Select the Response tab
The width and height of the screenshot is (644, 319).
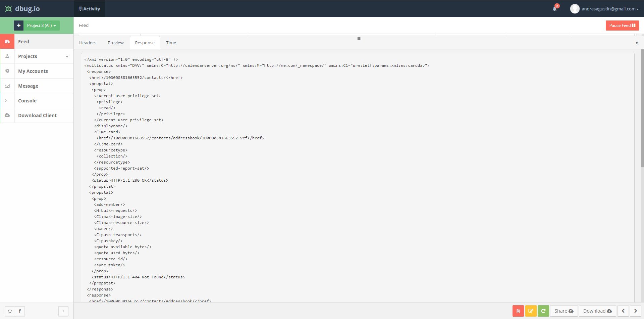[x=145, y=43]
